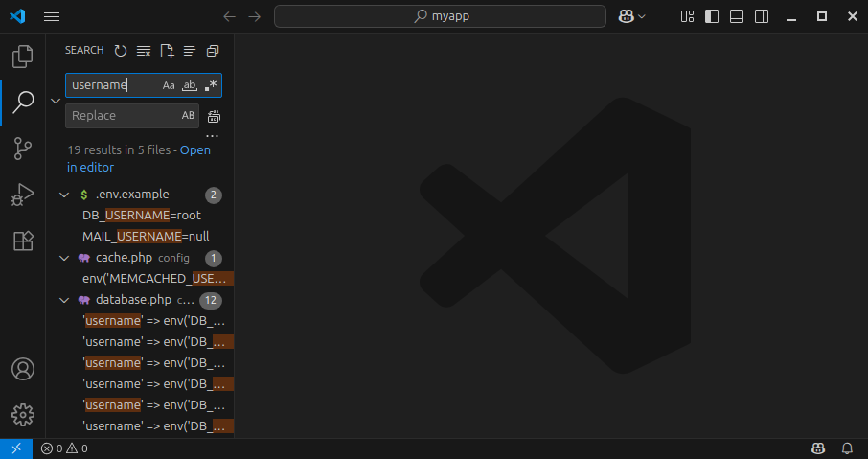Collapse database.php results
This screenshot has width=868, height=459.
point(64,300)
